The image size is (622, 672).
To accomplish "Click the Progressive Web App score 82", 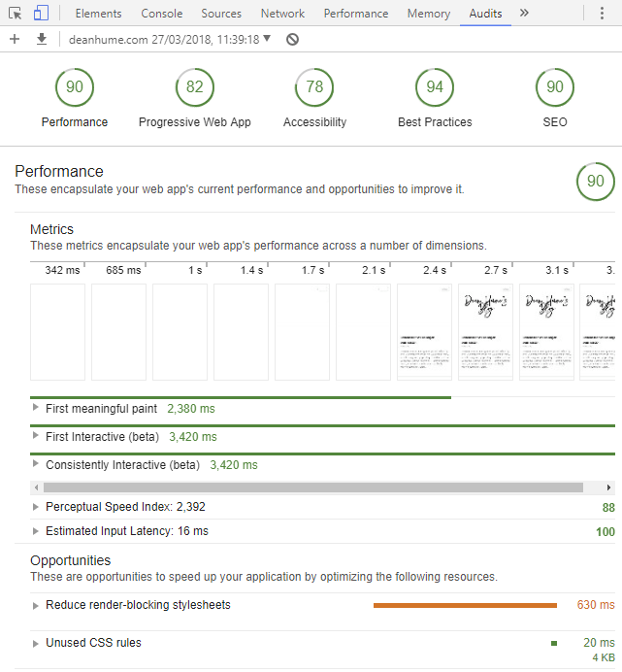I will 195,87.
